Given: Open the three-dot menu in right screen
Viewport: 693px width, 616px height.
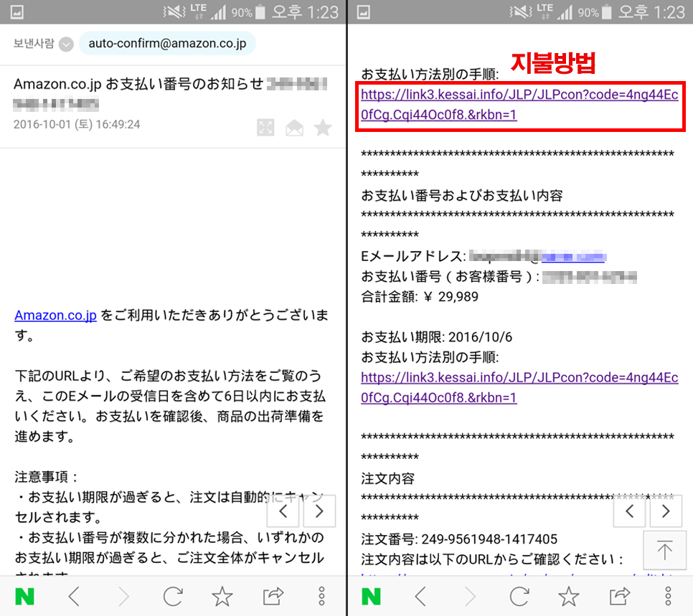Looking at the screenshot, I should point(669,597).
